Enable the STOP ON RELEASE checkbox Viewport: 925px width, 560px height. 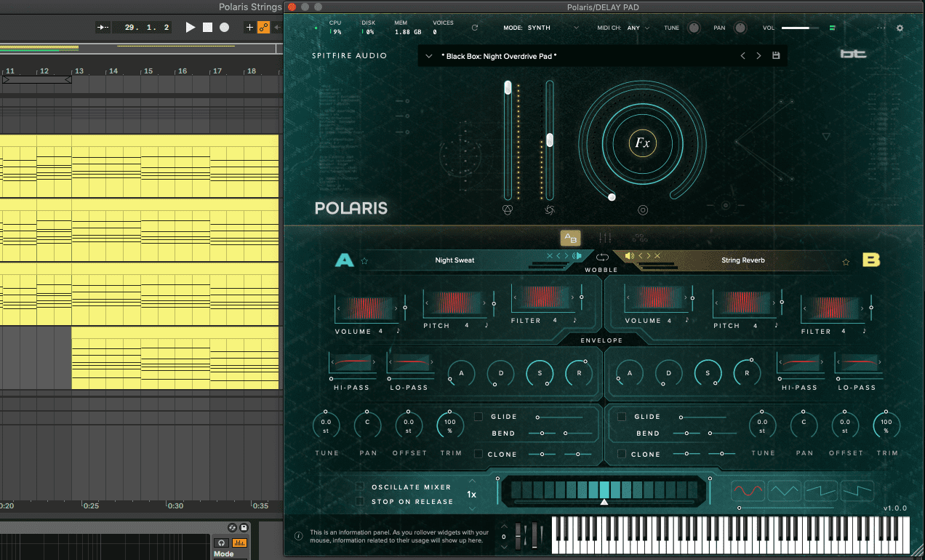pos(360,501)
